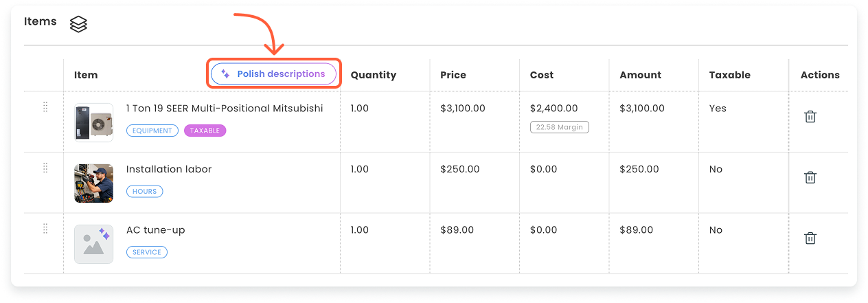The height and width of the screenshot is (303, 868).
Task: Click the drag handle for AC tune-up
Action: (45, 229)
